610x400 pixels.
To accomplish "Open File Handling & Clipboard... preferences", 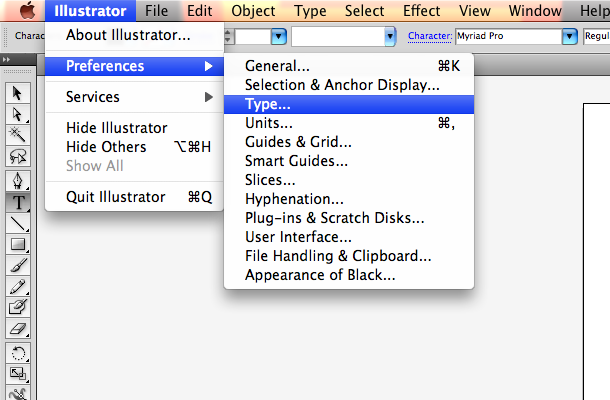I will pyautogui.click(x=349, y=256).
